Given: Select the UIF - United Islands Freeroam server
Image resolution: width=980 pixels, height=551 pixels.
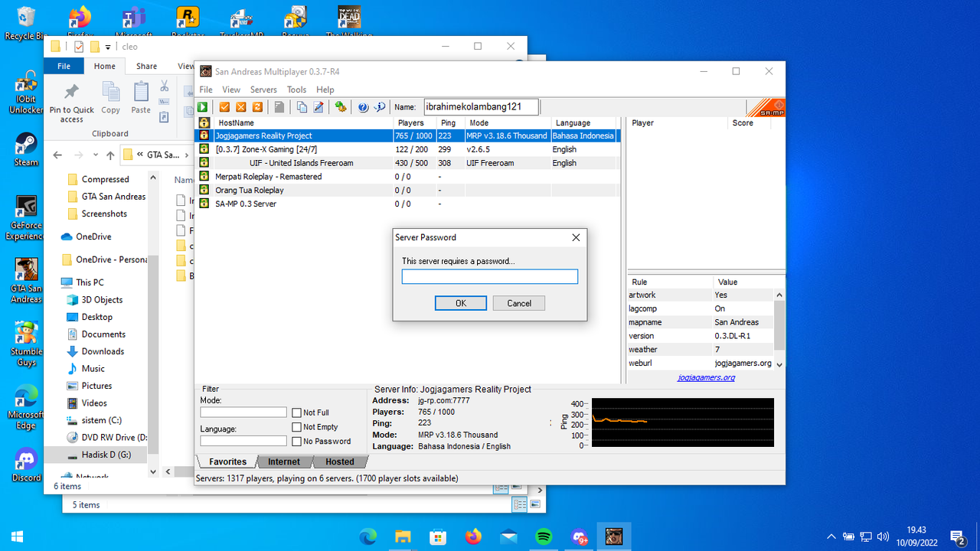Looking at the screenshot, I should [407, 163].
